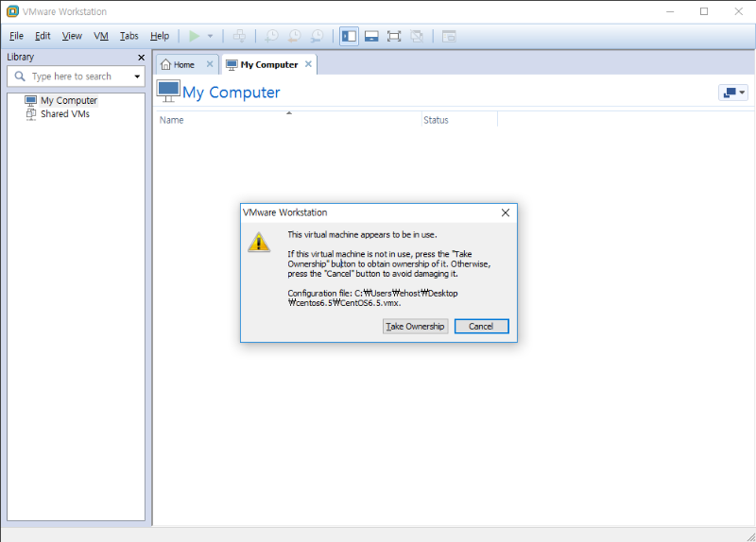
Task: Toggle the thumbnail bar view icon
Action: click(371, 36)
